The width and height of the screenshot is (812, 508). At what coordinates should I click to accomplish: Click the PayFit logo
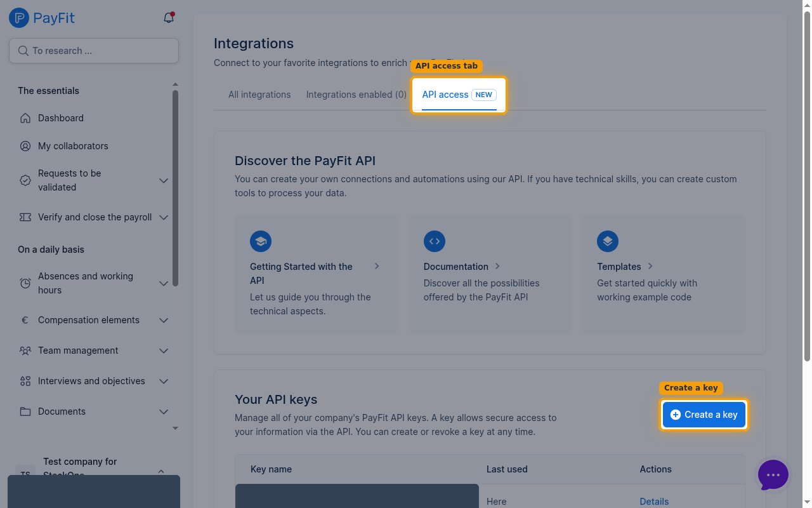pos(42,18)
